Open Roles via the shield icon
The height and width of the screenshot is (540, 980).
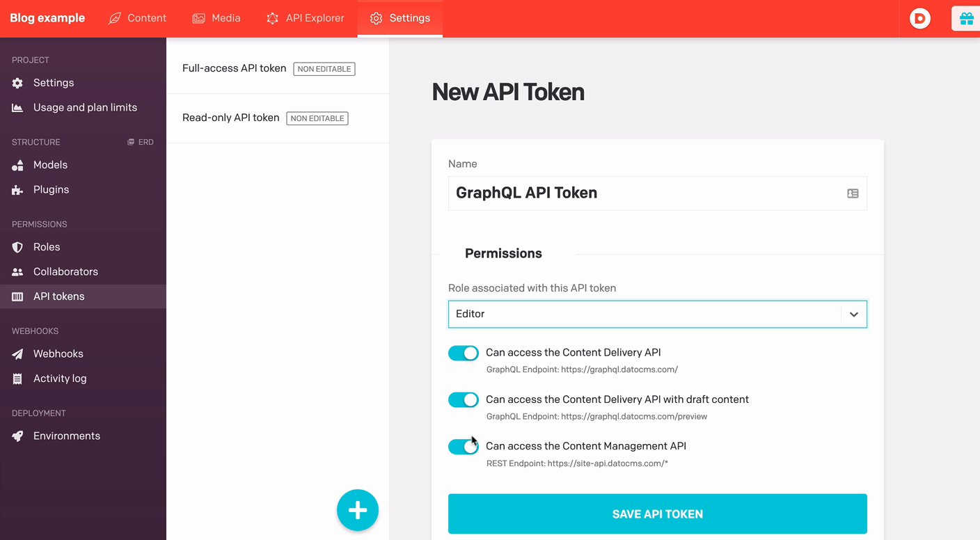18,247
